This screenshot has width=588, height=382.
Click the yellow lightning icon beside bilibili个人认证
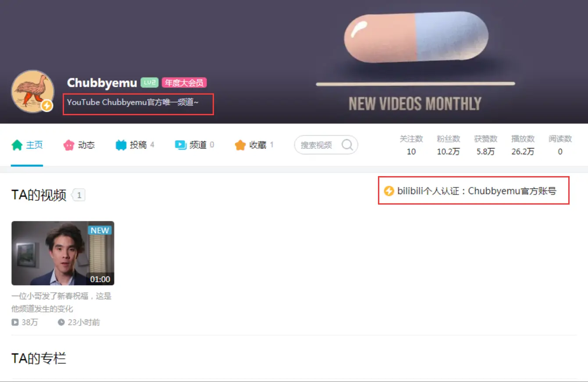pyautogui.click(x=389, y=191)
